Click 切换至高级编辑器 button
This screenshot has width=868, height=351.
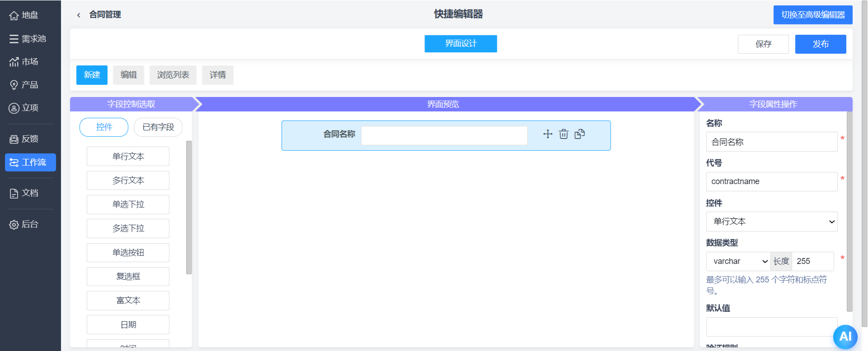coord(813,15)
